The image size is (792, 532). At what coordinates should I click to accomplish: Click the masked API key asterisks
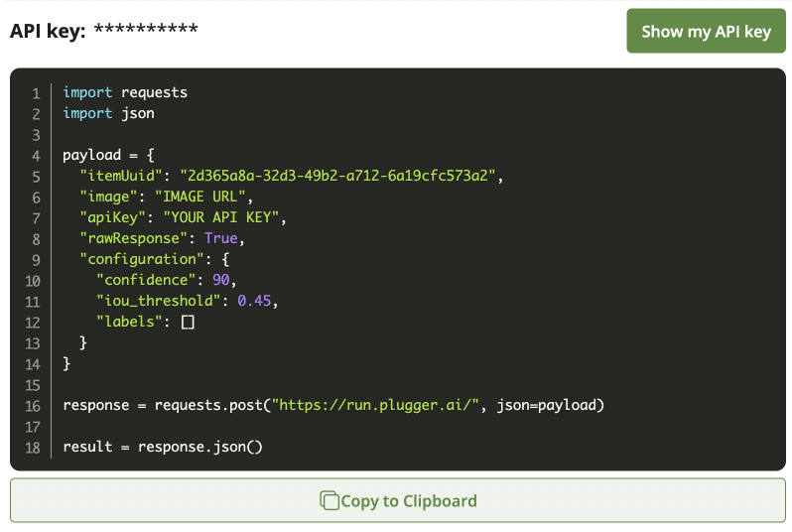pyautogui.click(x=145, y=30)
